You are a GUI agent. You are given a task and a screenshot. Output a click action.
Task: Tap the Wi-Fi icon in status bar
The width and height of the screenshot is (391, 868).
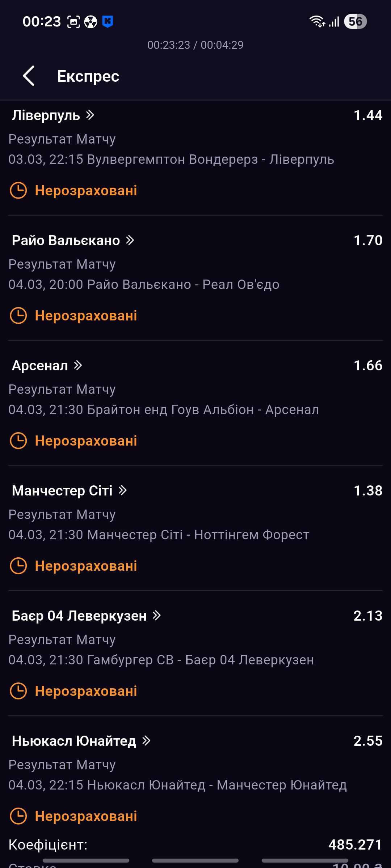click(317, 22)
